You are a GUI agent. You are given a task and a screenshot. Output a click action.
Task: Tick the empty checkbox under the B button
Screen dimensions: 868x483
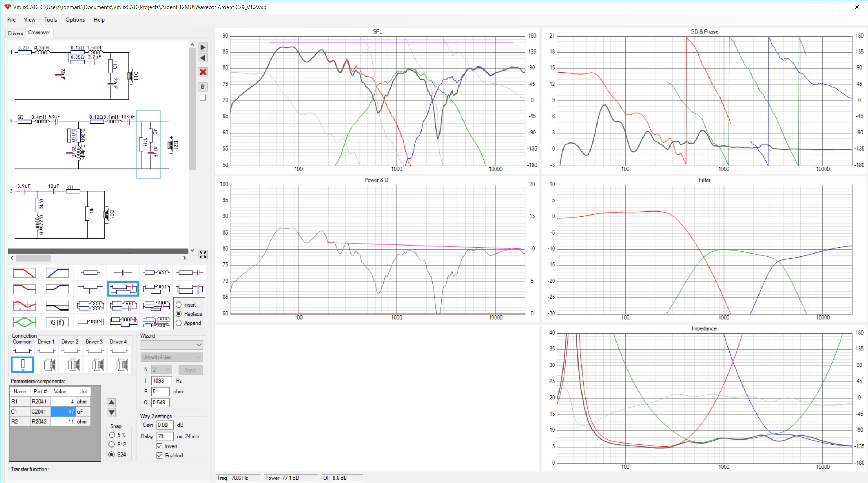coord(203,98)
